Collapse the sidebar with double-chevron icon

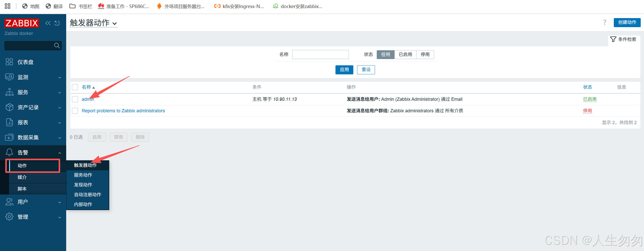tap(48, 23)
